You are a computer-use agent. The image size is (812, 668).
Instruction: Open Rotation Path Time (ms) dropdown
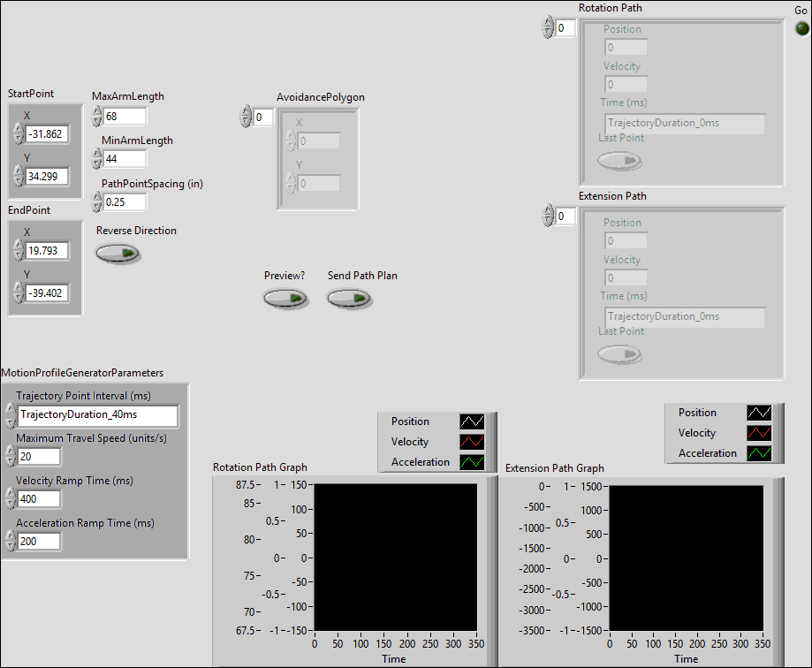684,123
